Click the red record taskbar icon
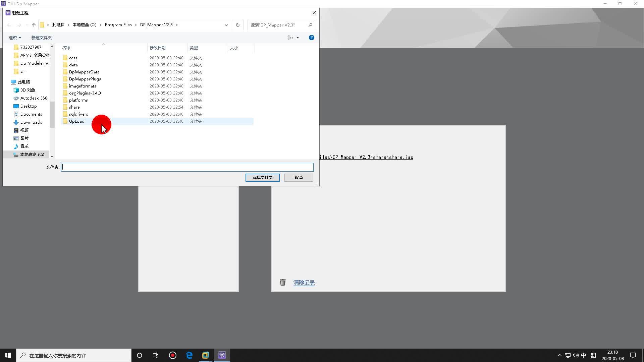 (x=172, y=355)
